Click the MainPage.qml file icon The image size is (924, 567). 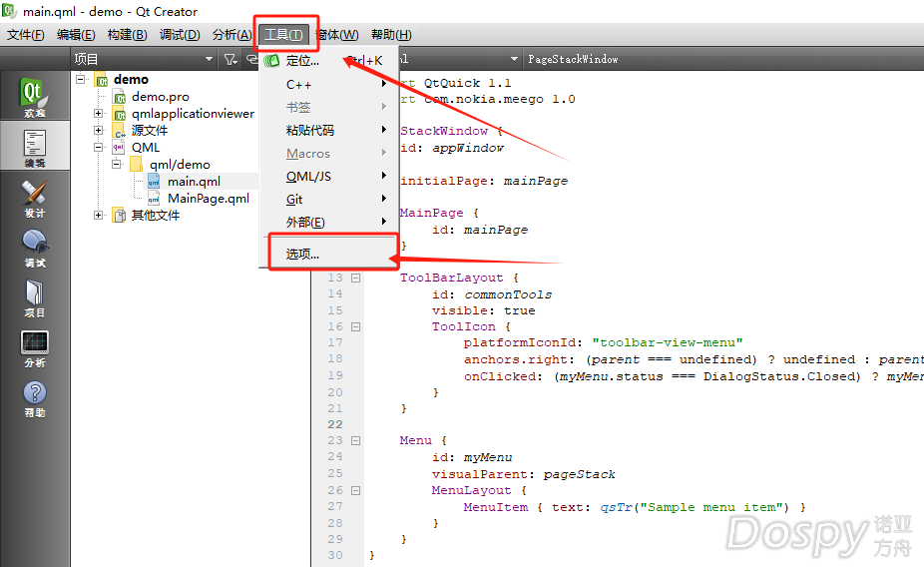(x=154, y=199)
